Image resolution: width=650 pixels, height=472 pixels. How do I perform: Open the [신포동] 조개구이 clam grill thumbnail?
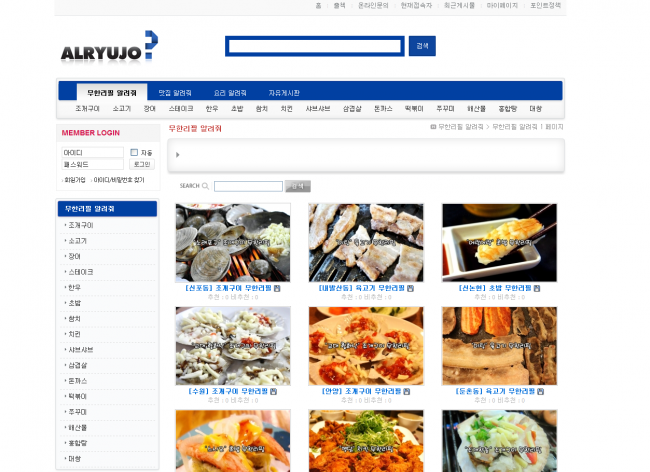(233, 243)
